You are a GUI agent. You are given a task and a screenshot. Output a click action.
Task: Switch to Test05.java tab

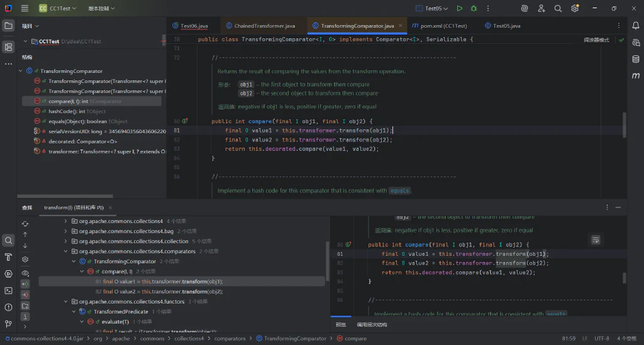coord(502,26)
